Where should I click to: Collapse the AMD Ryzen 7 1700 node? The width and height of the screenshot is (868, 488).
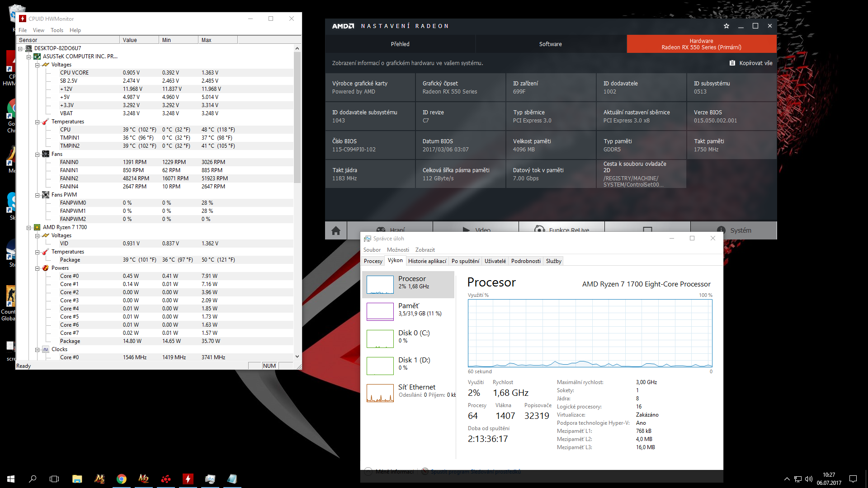(29, 228)
